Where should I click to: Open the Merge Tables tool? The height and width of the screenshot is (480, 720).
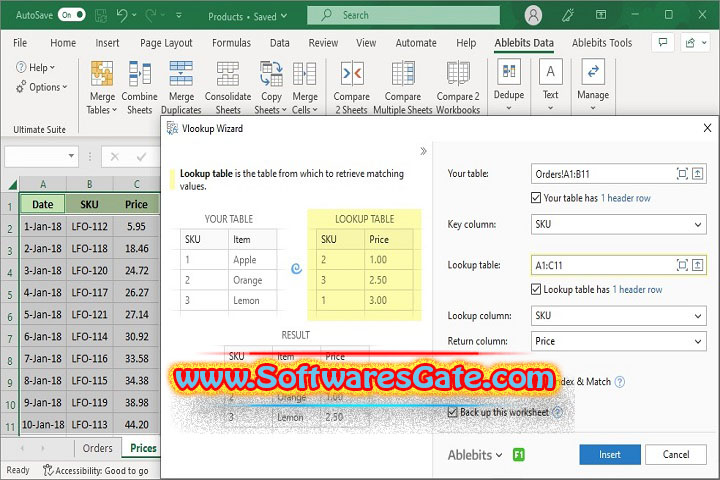102,87
